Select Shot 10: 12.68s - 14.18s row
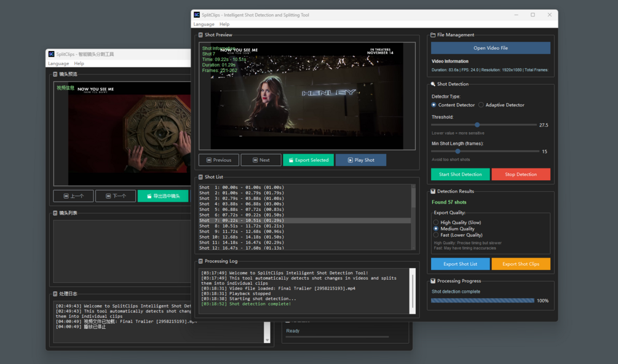Image resolution: width=618 pixels, height=364 pixels. 304,237
